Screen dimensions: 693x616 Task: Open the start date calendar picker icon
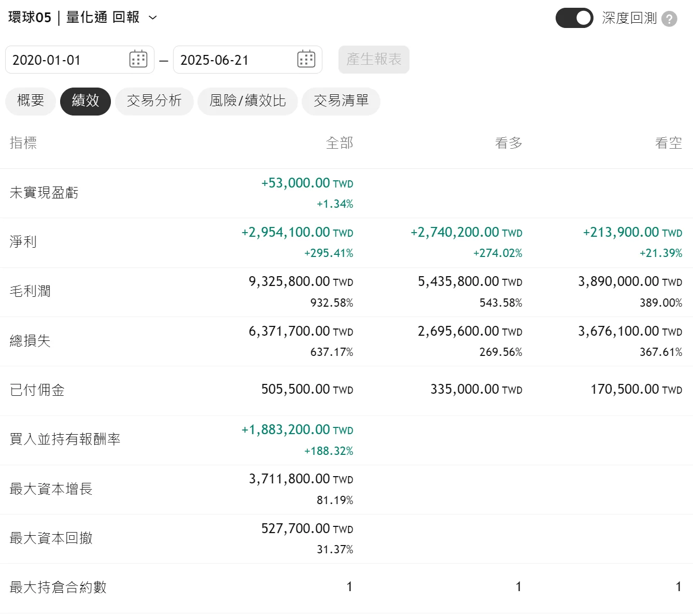(x=138, y=59)
